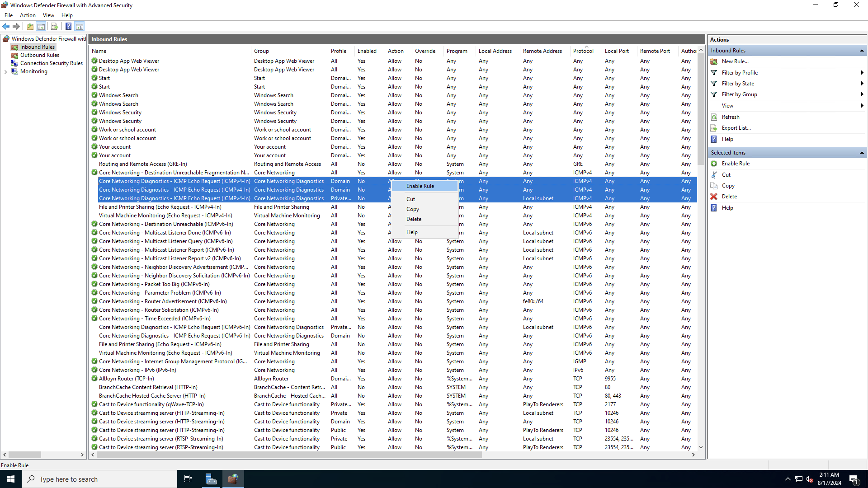Click the Forward arrow toolbar icon
868x488 pixels.
[16, 27]
